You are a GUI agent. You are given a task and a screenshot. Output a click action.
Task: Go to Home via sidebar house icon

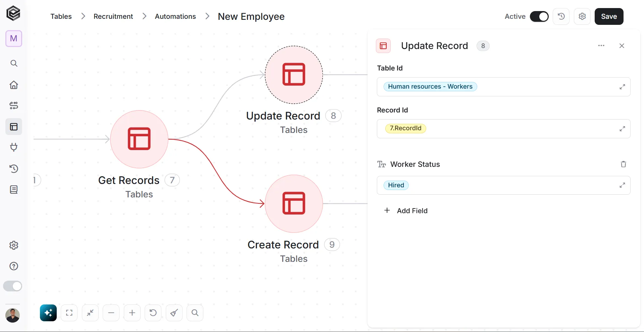[14, 85]
